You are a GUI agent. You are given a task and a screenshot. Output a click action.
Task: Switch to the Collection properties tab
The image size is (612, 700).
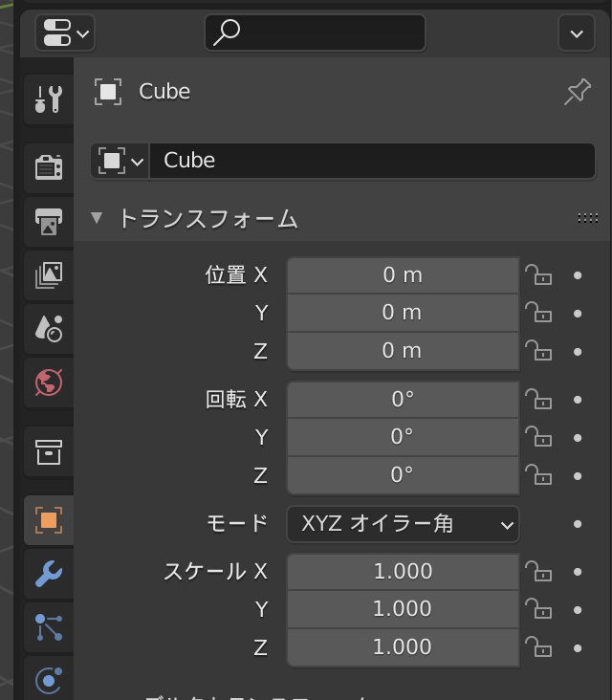tap(48, 451)
